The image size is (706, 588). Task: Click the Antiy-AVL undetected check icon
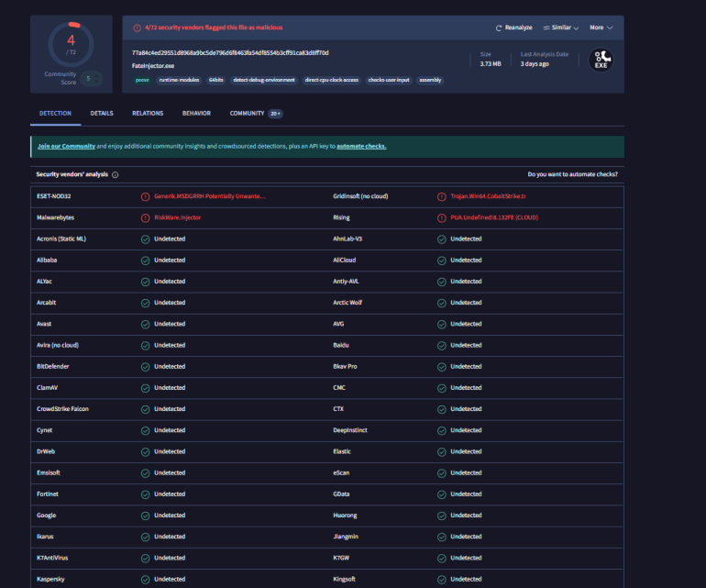click(442, 282)
